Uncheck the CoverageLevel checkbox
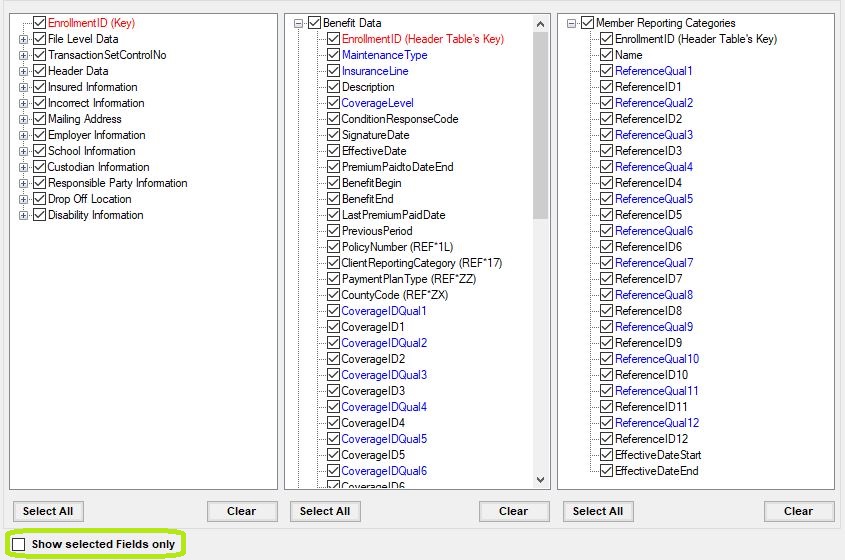845x560 pixels. (x=334, y=103)
